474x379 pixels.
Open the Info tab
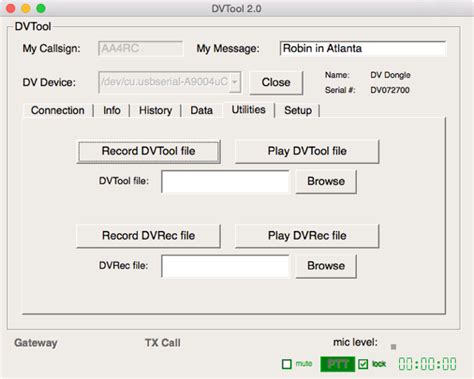[112, 110]
